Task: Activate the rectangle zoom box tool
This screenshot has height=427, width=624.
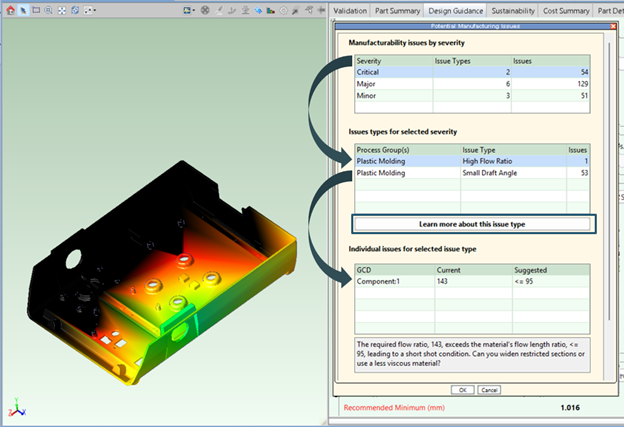Action: click(x=36, y=10)
